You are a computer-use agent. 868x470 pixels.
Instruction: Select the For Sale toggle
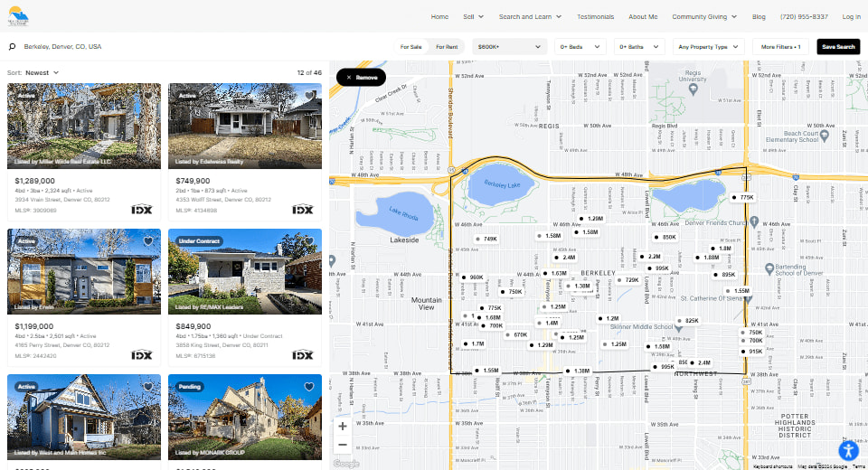410,47
